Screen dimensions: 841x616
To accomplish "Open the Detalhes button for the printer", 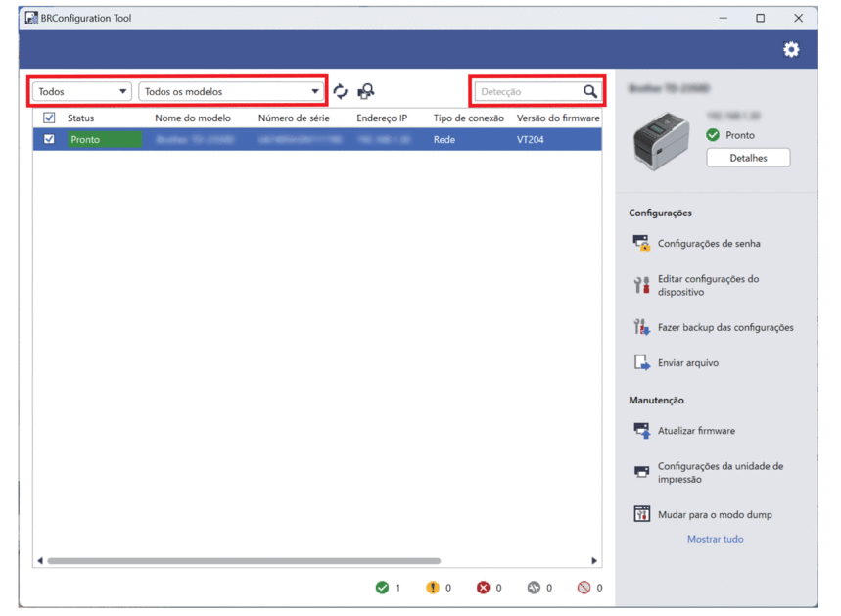I will point(748,158).
